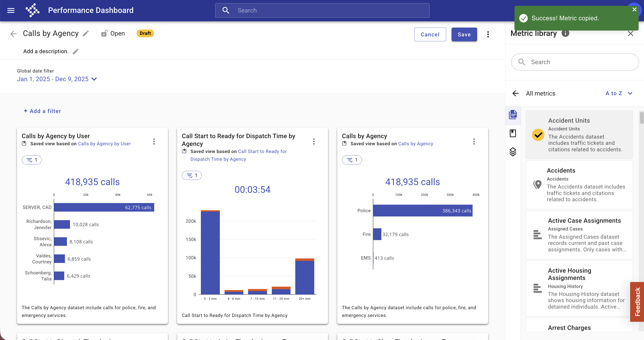
Task: Save the dashboard draft
Action: 464,34
